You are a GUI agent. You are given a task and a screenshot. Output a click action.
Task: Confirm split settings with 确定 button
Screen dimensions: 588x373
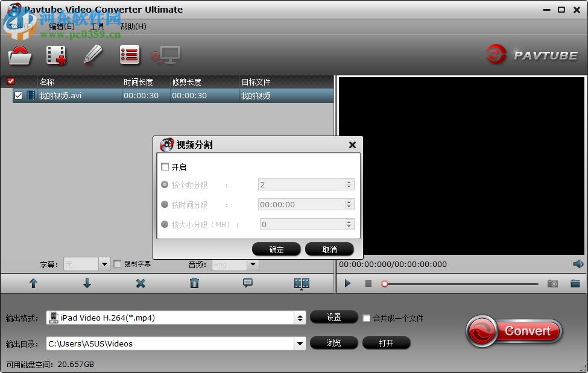coord(276,249)
